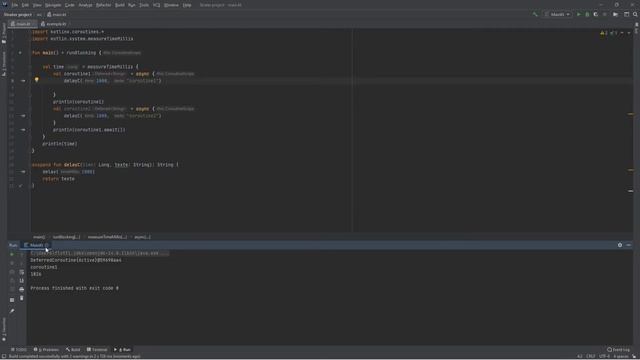Open the Code menu
The height and width of the screenshot is (360, 640).
tap(70, 5)
